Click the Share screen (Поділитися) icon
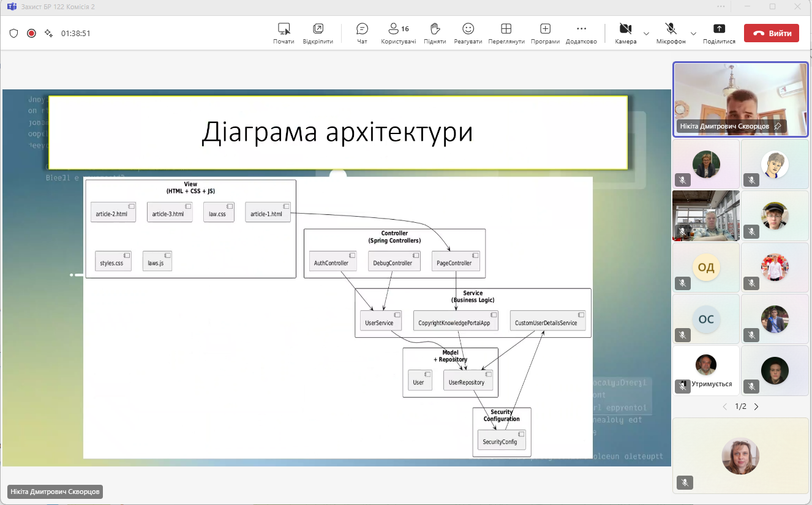The height and width of the screenshot is (505, 812). point(719,33)
